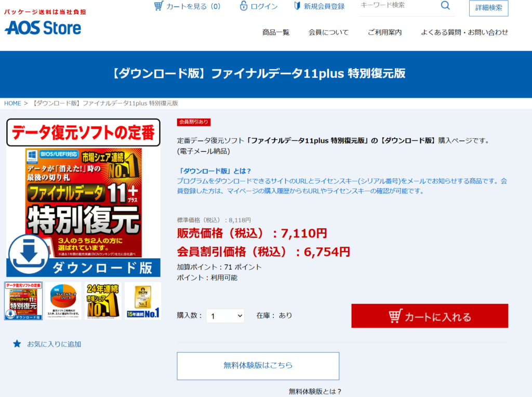Screen dimensions: 532x397
Task: Click the magnifying glass search icon
Action: coord(445,6)
